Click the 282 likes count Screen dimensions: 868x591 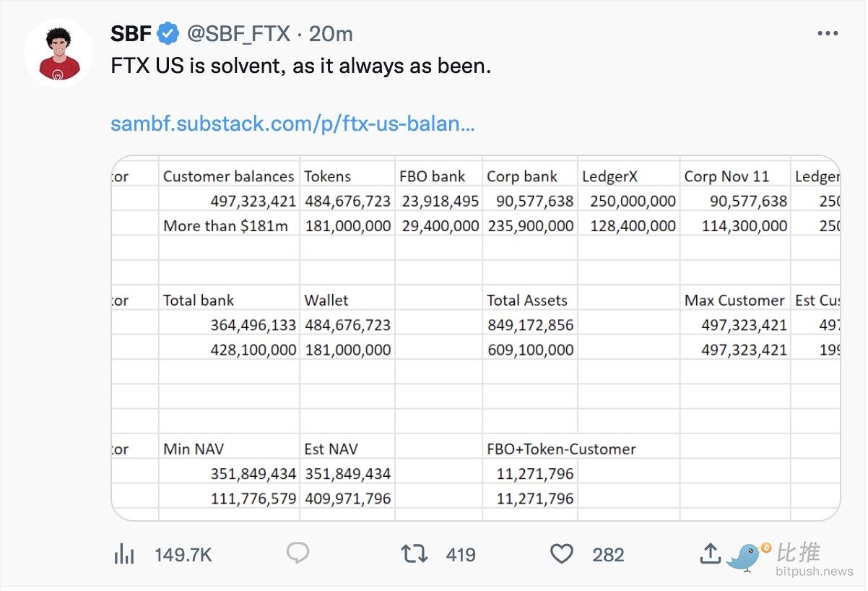click(x=608, y=555)
